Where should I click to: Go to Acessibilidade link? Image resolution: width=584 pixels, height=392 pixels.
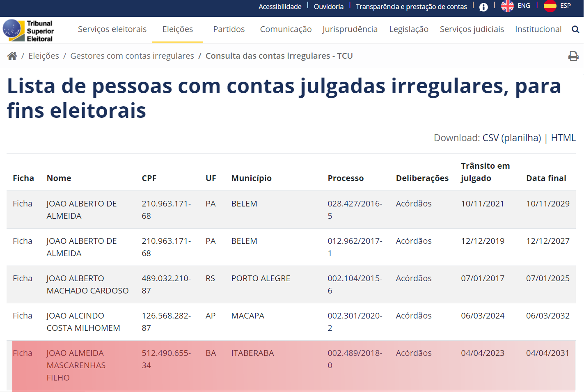[280, 7]
